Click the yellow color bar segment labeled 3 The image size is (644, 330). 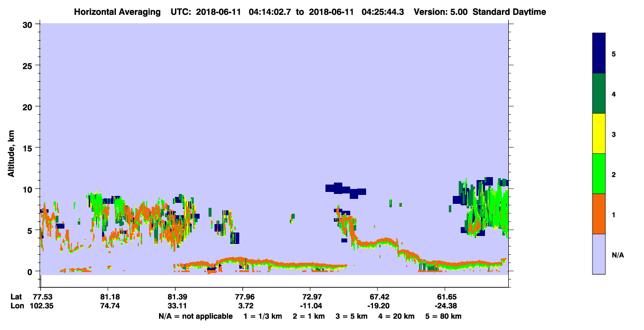[x=599, y=134]
